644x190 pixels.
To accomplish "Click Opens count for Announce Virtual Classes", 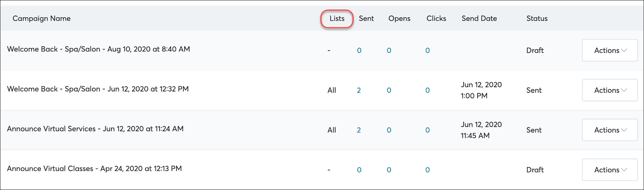I will click(389, 170).
